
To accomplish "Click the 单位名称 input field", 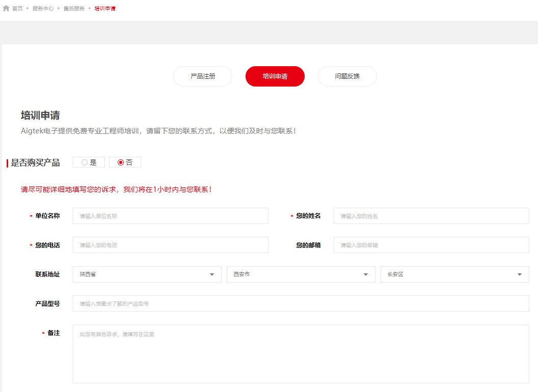I will click(170, 216).
